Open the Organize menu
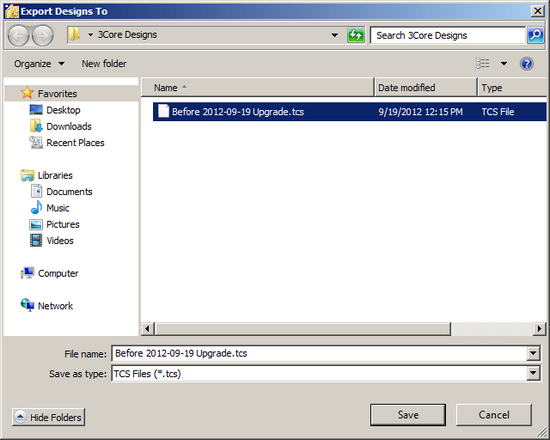The image size is (550, 440). coord(39,64)
